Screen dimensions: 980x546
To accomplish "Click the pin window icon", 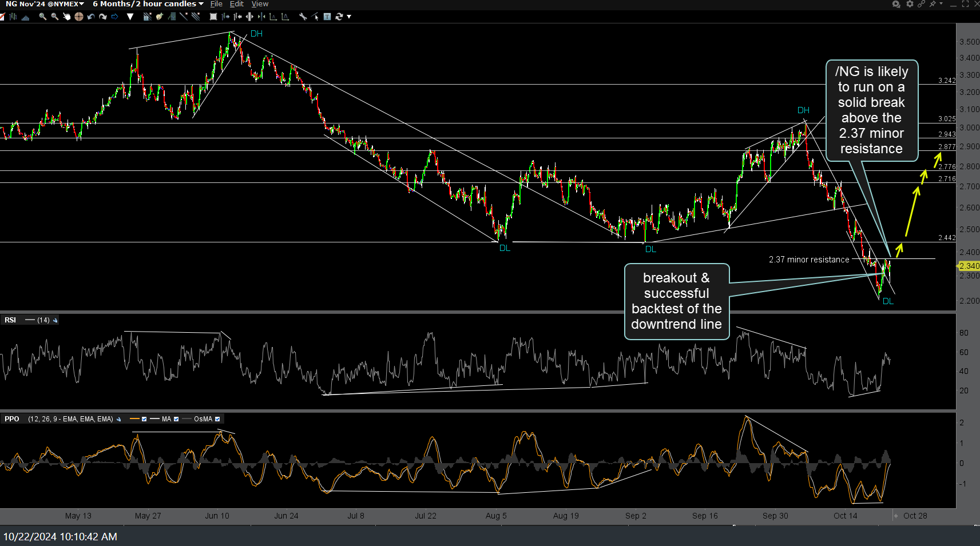I will [x=933, y=4].
